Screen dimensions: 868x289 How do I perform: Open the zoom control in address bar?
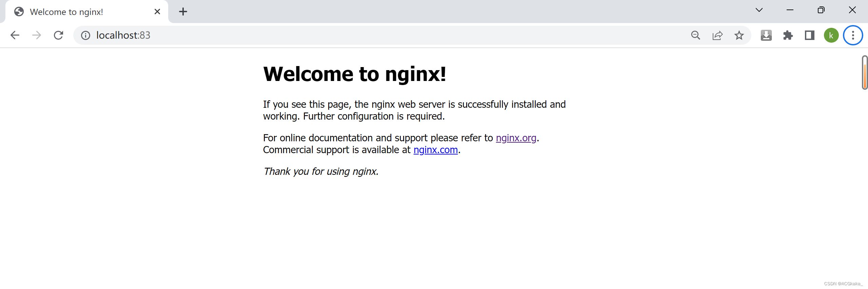point(696,35)
